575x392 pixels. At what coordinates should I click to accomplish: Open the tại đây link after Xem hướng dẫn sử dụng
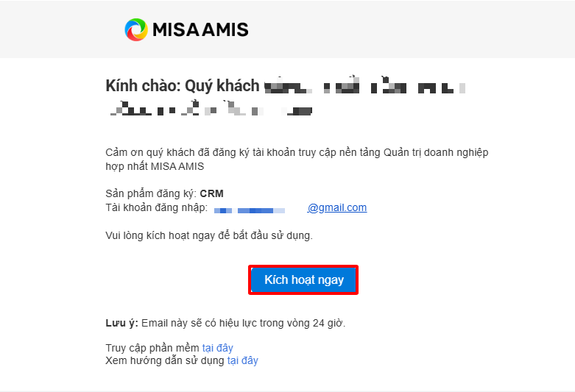[242, 360]
